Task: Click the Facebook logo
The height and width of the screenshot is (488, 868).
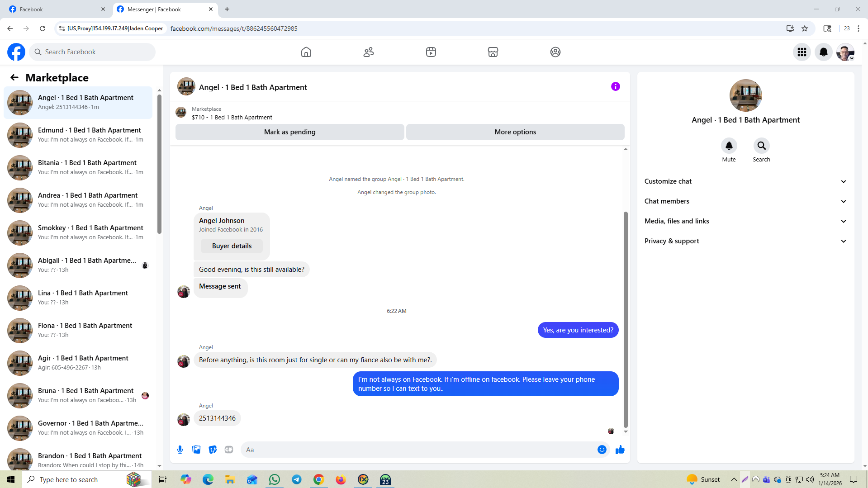Action: click(x=16, y=52)
